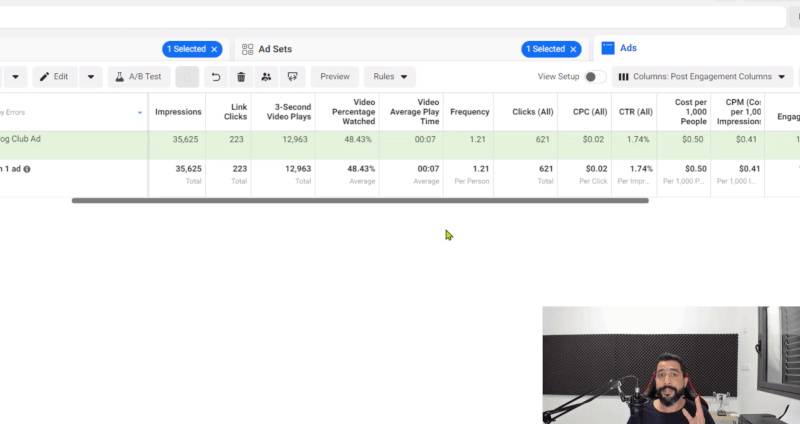Click the greyed duplicate icon button

pos(187,77)
